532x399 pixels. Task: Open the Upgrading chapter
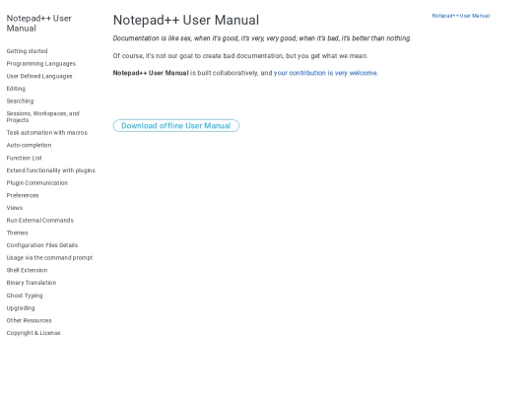(21, 308)
